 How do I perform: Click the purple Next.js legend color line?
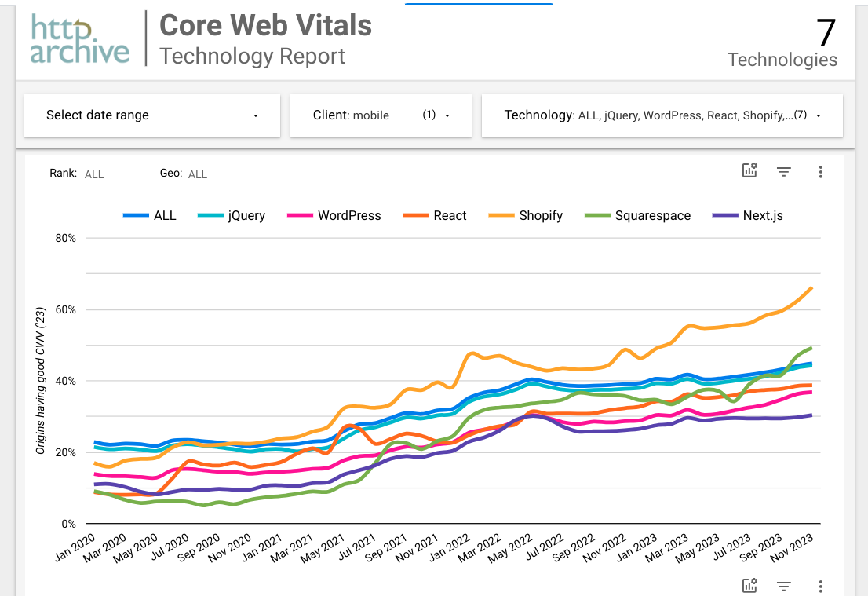(724, 215)
